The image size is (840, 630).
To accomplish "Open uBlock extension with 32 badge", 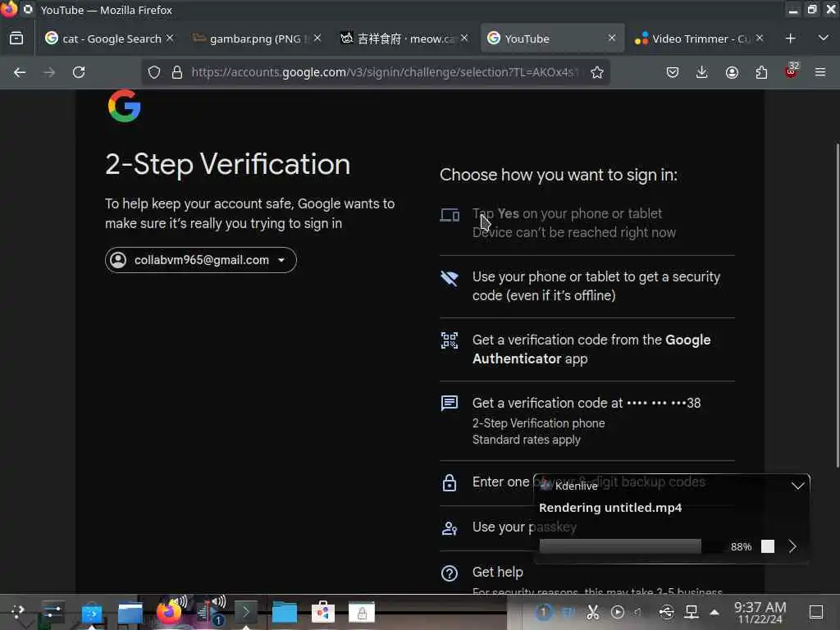I will click(x=792, y=71).
